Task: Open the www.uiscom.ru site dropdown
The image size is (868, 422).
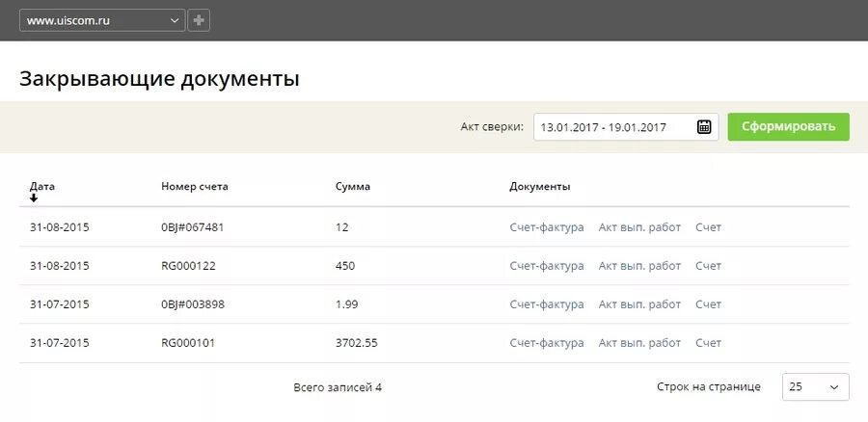Action: (102, 20)
